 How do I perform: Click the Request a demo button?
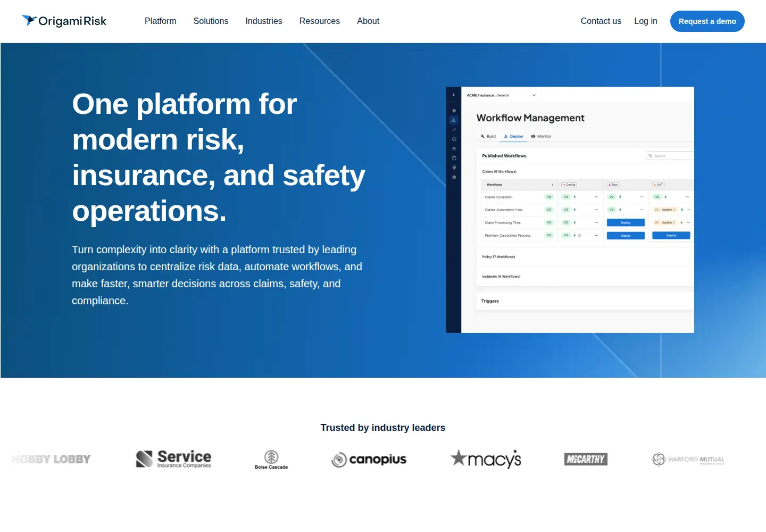(x=707, y=21)
